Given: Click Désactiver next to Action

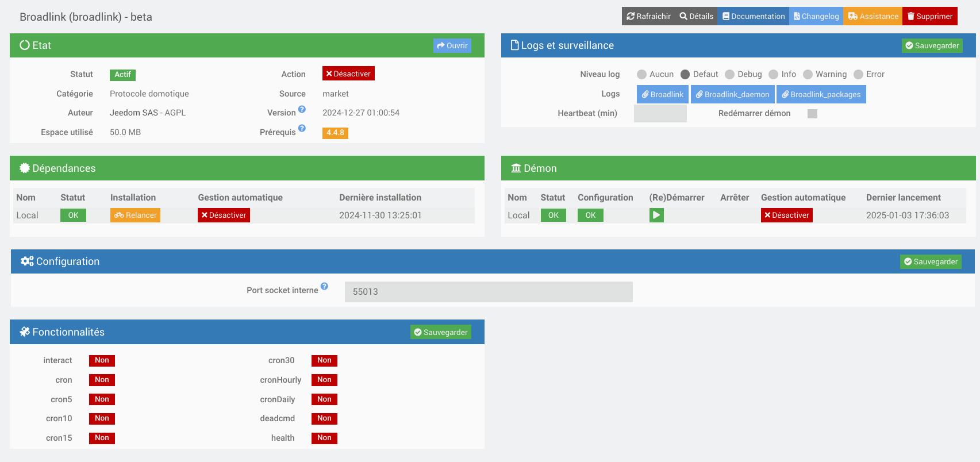Looking at the screenshot, I should coord(348,74).
